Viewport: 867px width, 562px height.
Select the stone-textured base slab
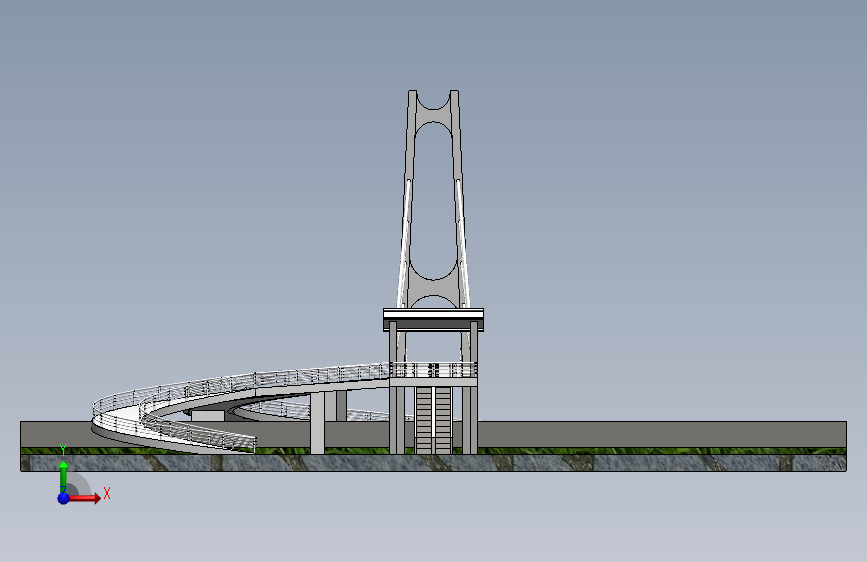pos(434,462)
